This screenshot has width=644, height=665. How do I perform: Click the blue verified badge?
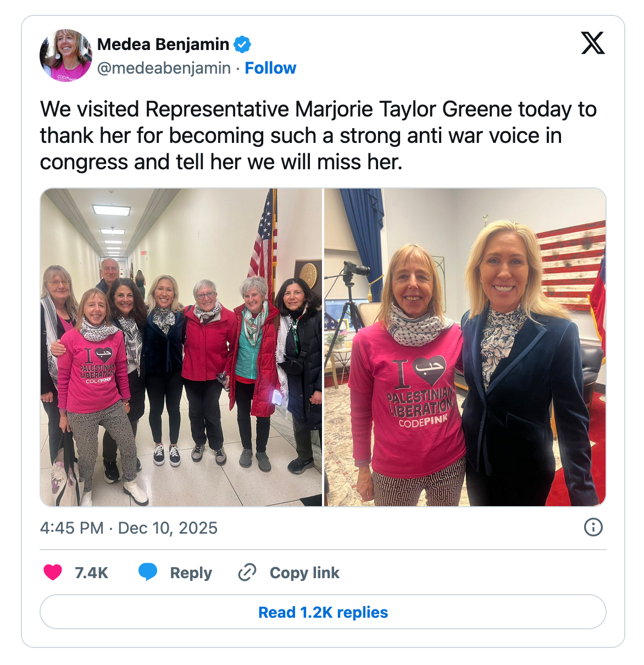(x=242, y=44)
